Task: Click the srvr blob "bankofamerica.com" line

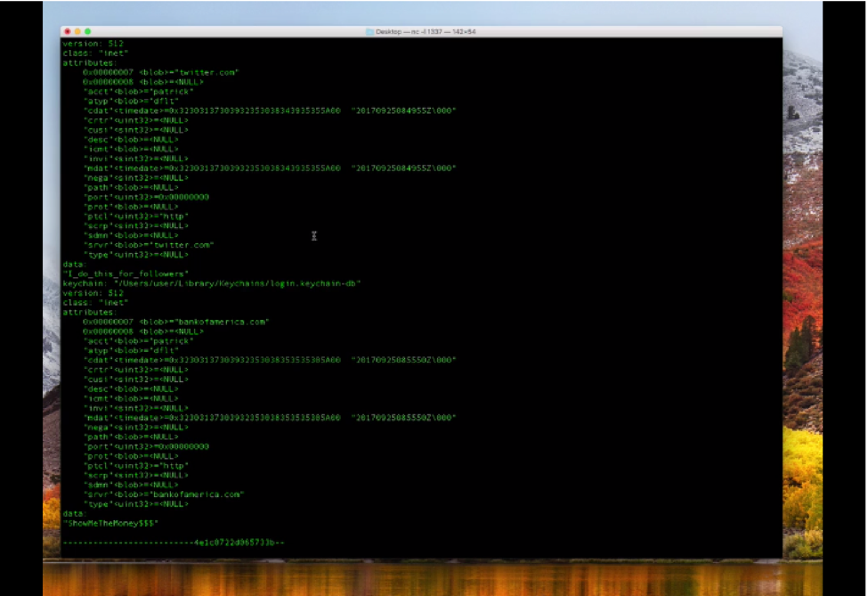Action: point(164,494)
